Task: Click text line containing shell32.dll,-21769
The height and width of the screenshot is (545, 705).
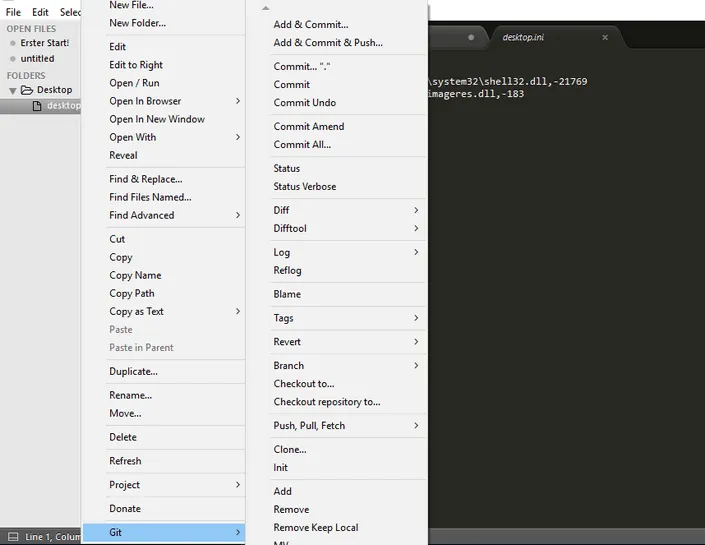Action: [x=508, y=81]
